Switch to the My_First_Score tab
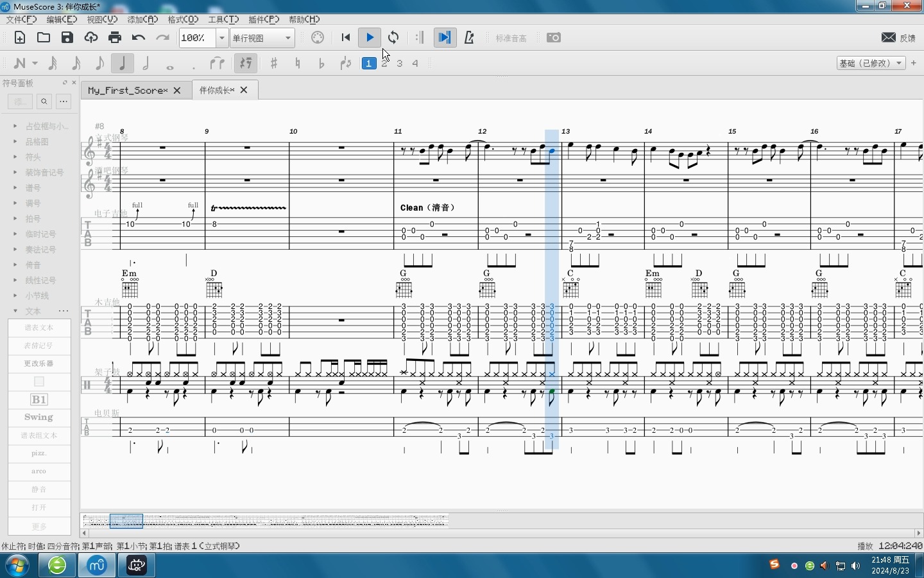The height and width of the screenshot is (578, 924). (128, 91)
